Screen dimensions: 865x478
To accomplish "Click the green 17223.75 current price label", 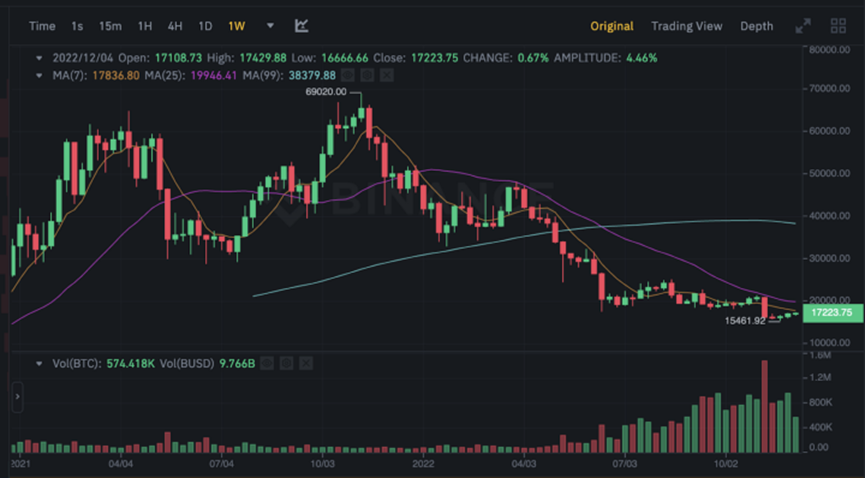I will point(833,313).
